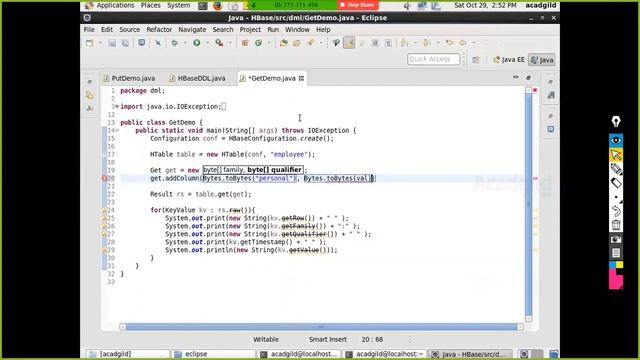Click the error marker on line 20
640x360 pixels.
click(x=104, y=178)
